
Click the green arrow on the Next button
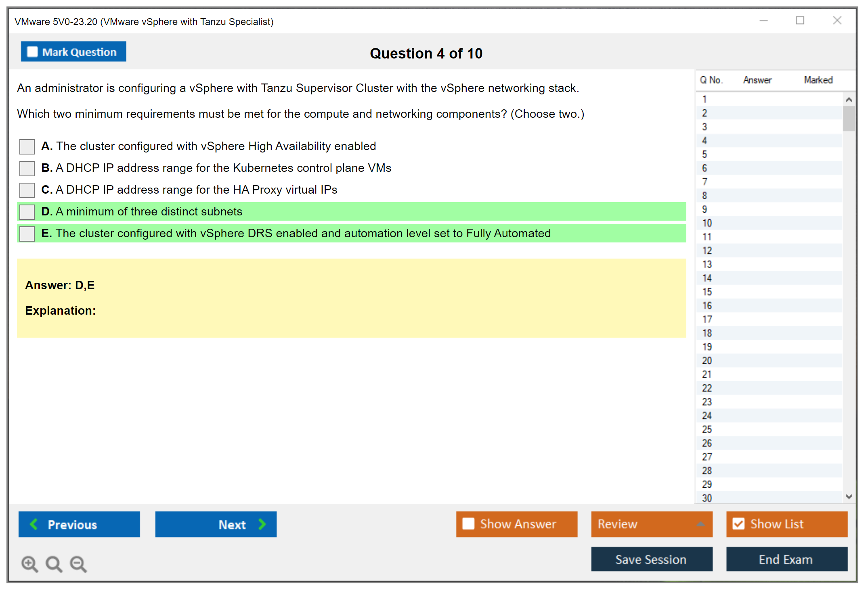point(262,524)
